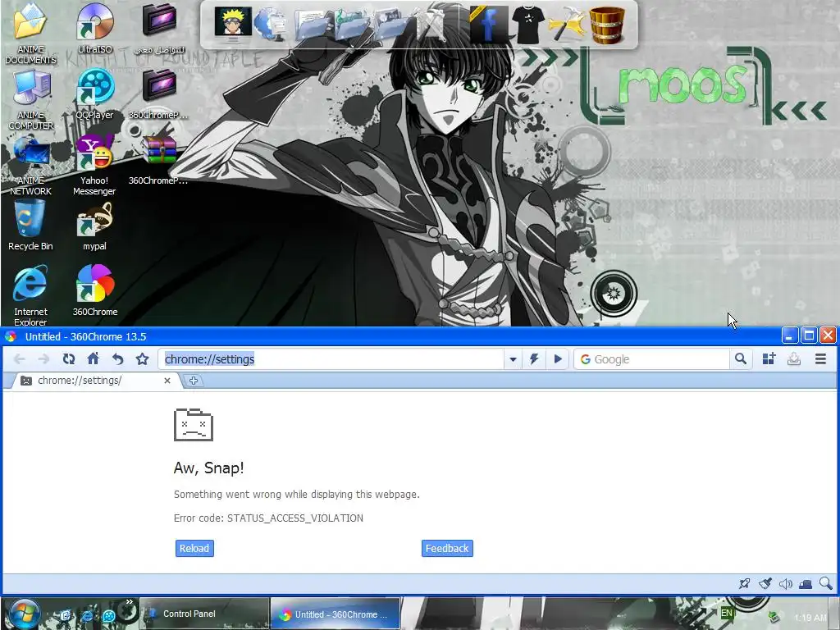The image size is (840, 630).
Task: Go to the home page icon
Action: 94,359
